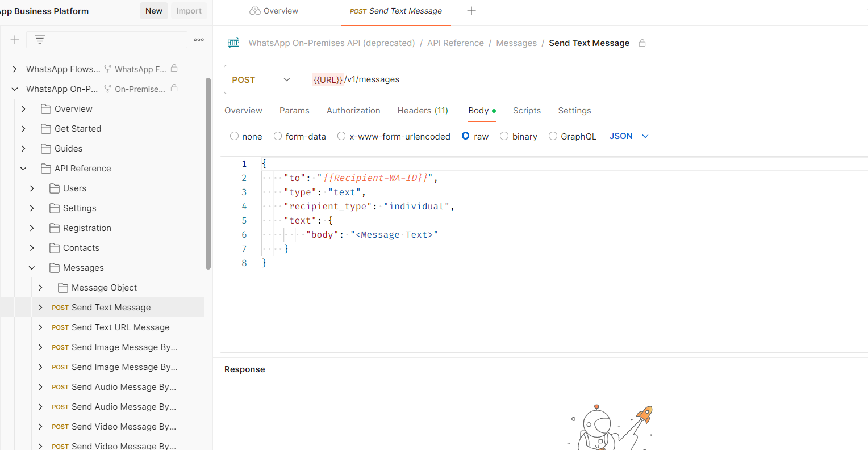Expand the Message Object folder
This screenshot has height=450, width=868.
click(x=40, y=288)
